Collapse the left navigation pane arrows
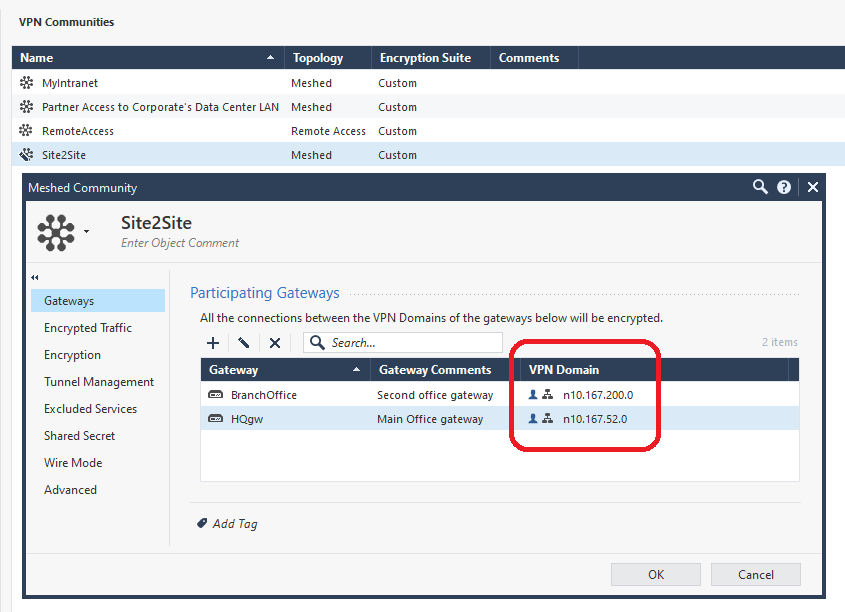This screenshot has height=612, width=845. coord(35,278)
